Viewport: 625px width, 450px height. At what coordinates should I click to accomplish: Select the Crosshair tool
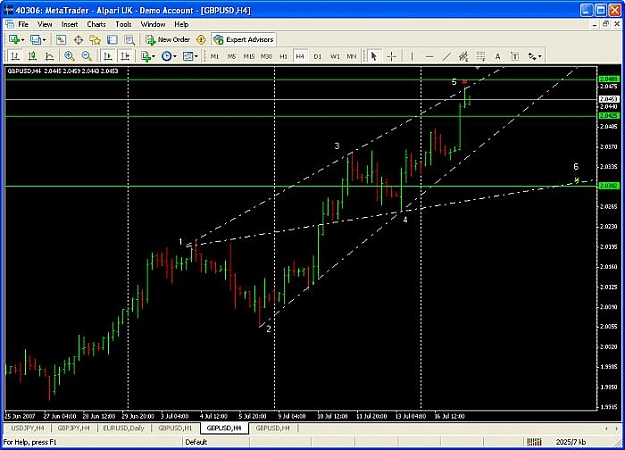point(391,56)
